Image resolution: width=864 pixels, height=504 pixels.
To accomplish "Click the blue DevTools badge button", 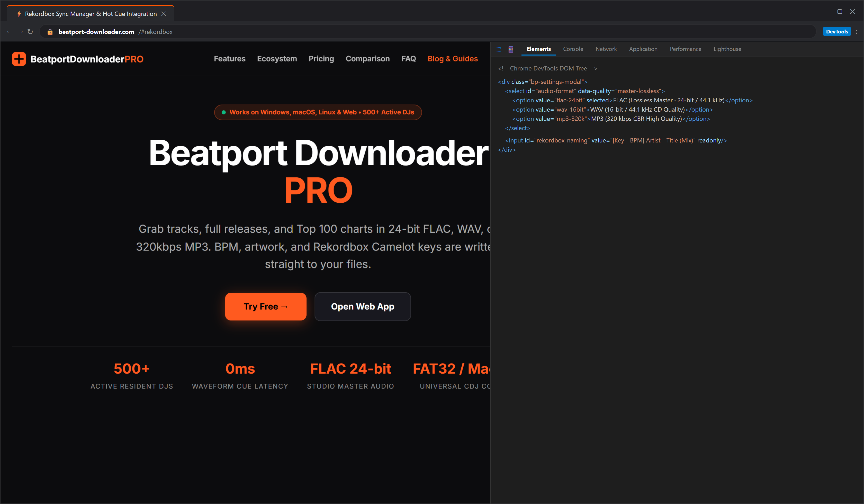I will pyautogui.click(x=836, y=32).
